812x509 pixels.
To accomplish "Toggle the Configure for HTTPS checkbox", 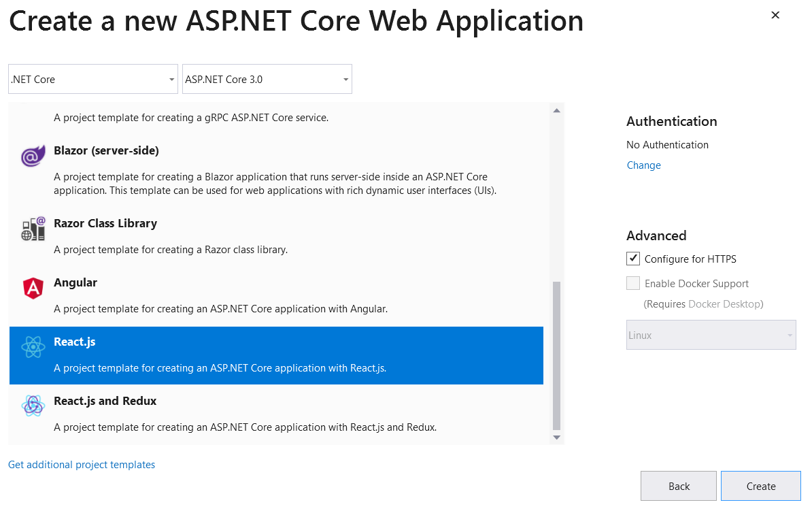I will tap(633, 259).
